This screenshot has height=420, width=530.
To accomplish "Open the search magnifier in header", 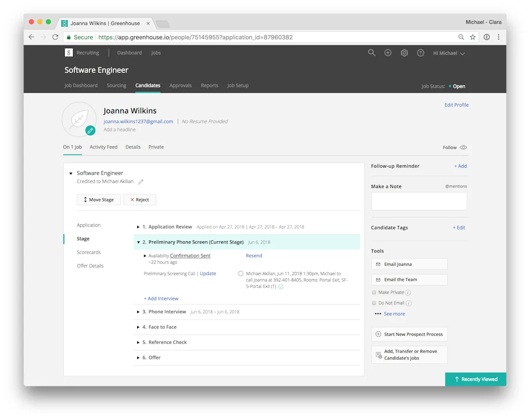I will coord(372,53).
